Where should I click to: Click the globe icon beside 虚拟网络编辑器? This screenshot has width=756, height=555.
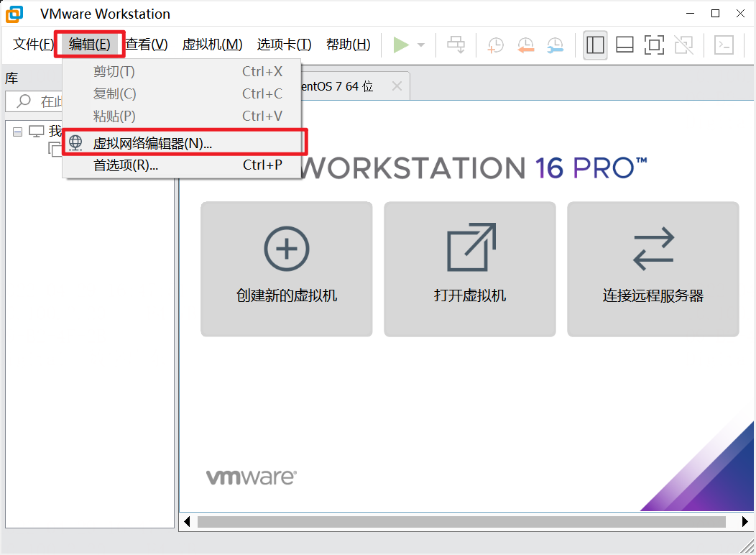coord(75,143)
